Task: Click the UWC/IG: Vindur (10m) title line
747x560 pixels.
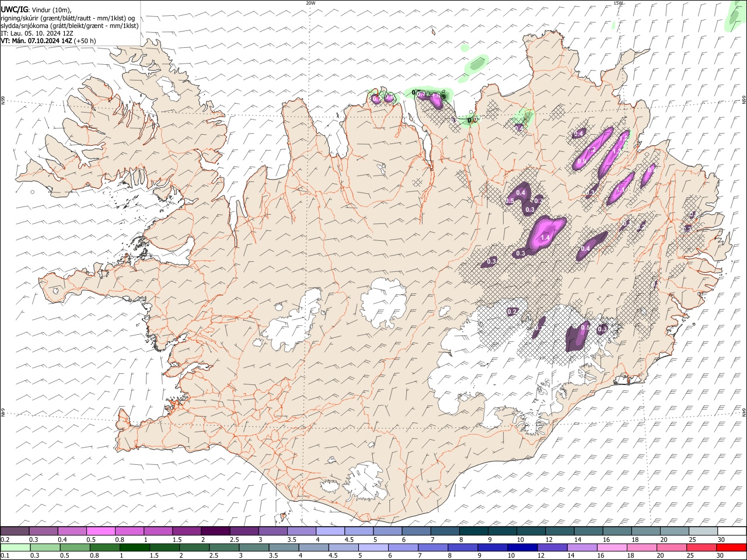Action: (36, 9)
